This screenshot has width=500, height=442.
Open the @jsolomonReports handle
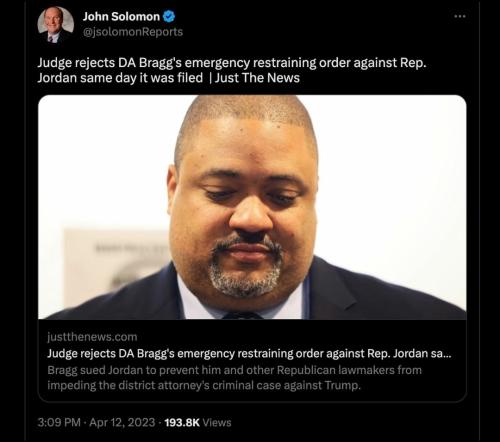(133, 32)
